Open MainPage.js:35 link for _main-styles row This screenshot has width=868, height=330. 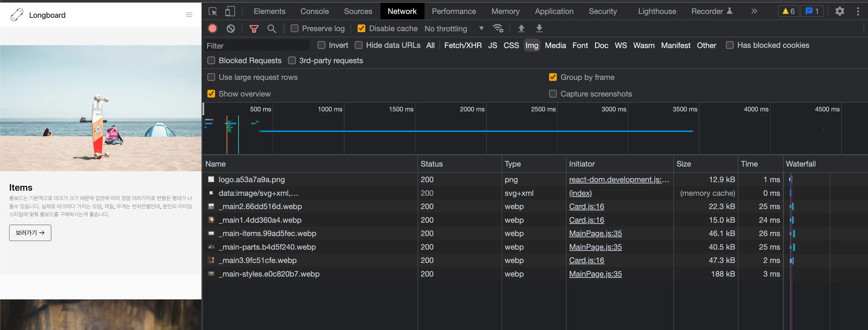tap(595, 274)
